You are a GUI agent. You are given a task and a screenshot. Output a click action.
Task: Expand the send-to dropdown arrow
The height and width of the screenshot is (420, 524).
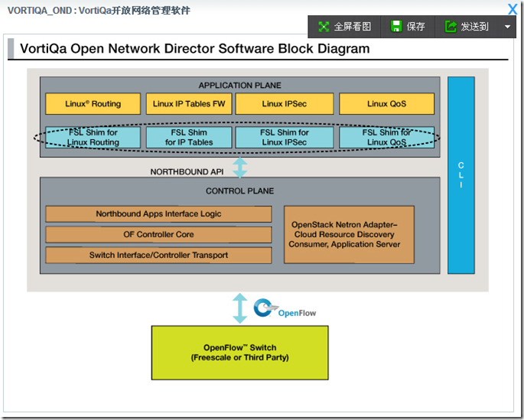click(x=507, y=27)
